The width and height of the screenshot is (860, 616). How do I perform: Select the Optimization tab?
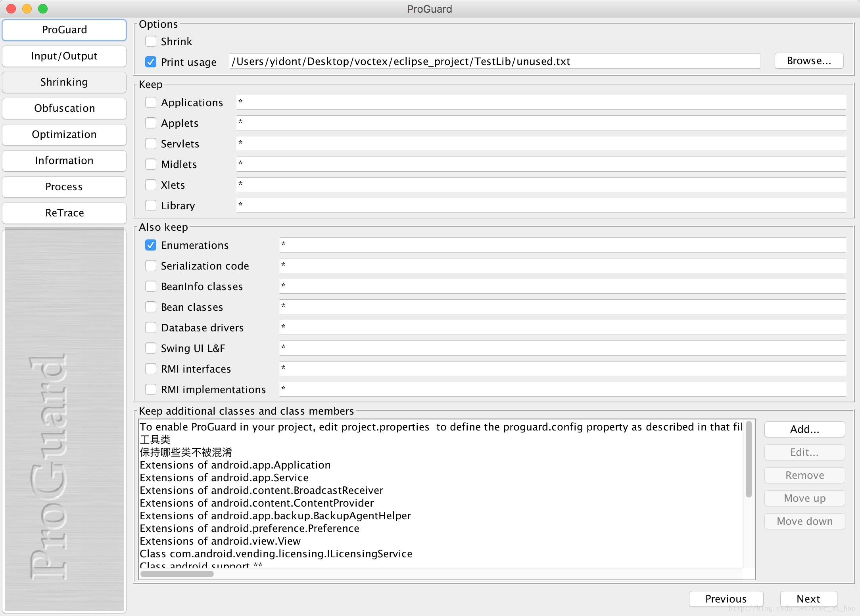tap(64, 135)
